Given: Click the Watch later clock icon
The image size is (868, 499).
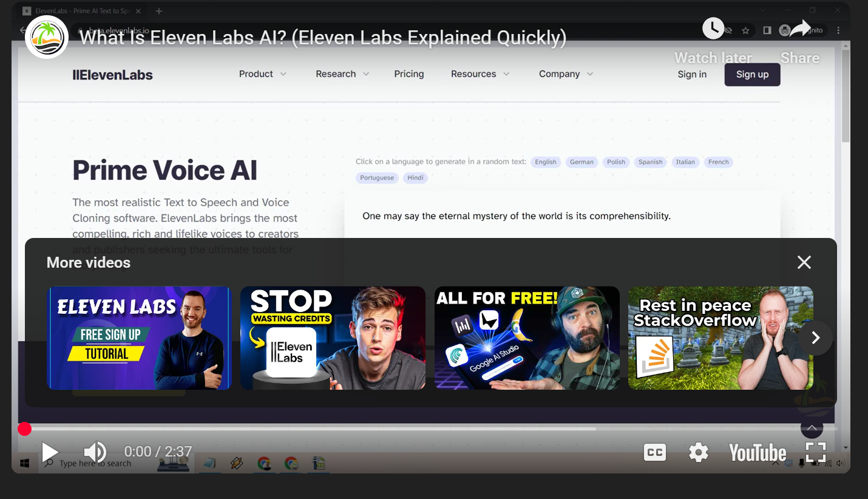Looking at the screenshot, I should 713,28.
